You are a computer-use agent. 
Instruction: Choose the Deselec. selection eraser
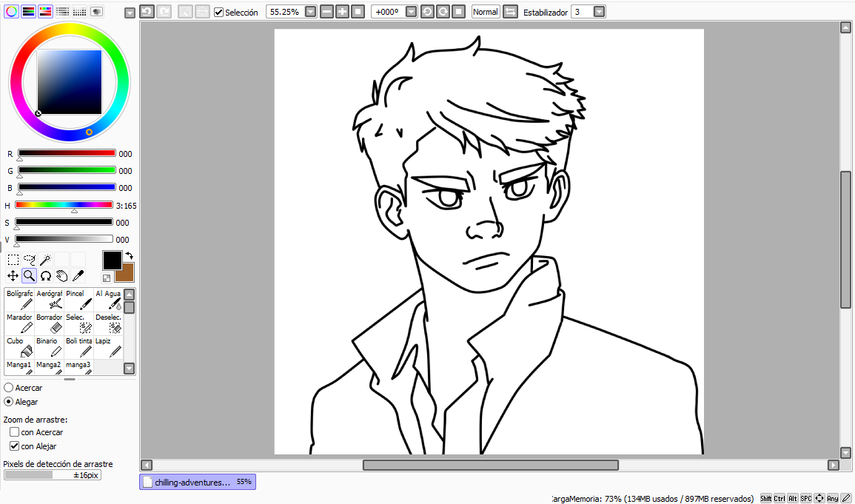pos(108,323)
